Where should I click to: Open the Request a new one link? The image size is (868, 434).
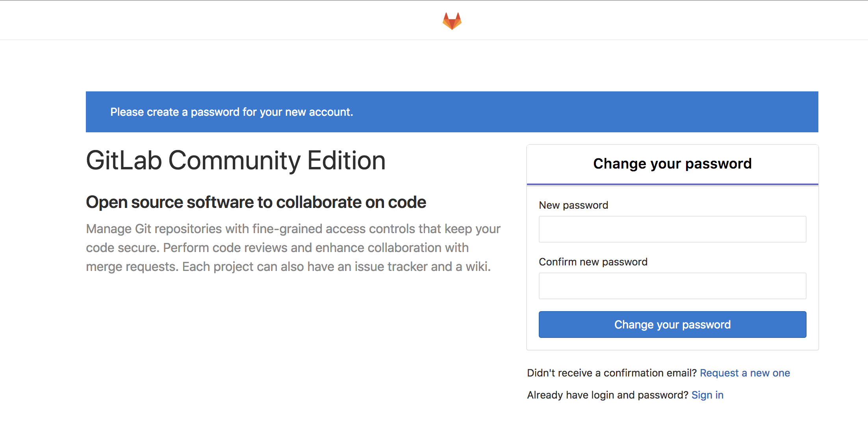pos(745,373)
